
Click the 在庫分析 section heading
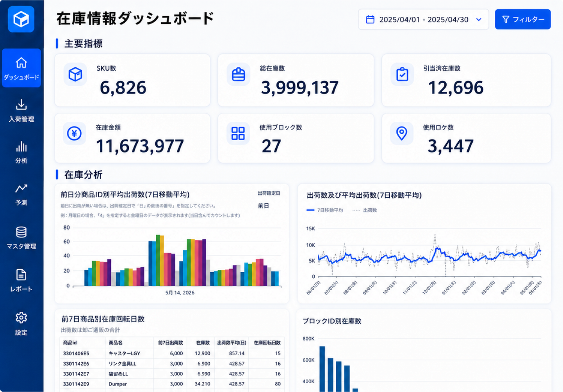(x=84, y=175)
